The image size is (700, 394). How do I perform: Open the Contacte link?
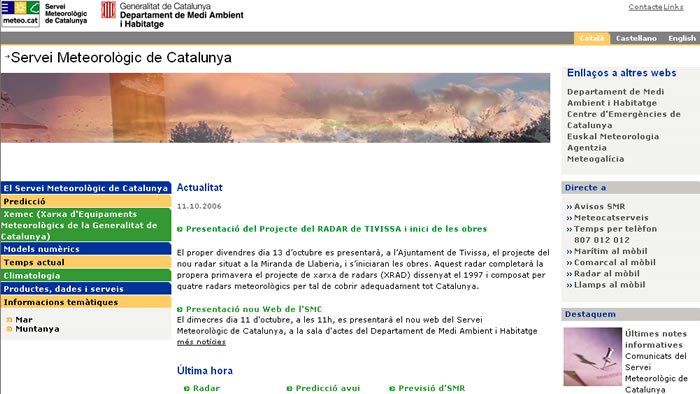tap(645, 7)
